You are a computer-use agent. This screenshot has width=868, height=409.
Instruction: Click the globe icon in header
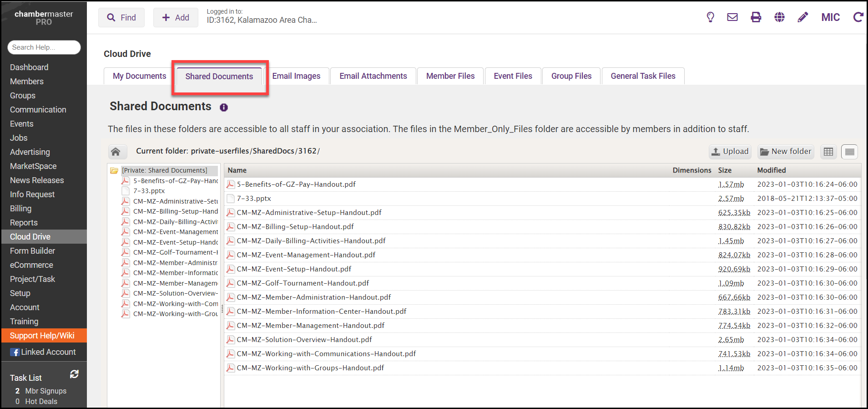[x=779, y=17]
